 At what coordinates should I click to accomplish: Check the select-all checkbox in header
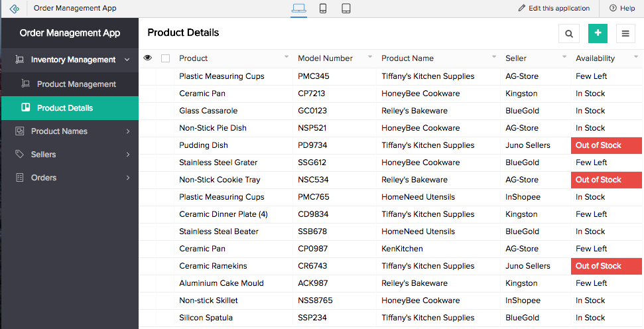(166, 58)
